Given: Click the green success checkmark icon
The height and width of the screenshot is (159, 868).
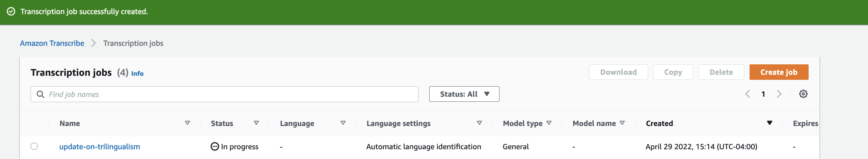Looking at the screenshot, I should (11, 11).
